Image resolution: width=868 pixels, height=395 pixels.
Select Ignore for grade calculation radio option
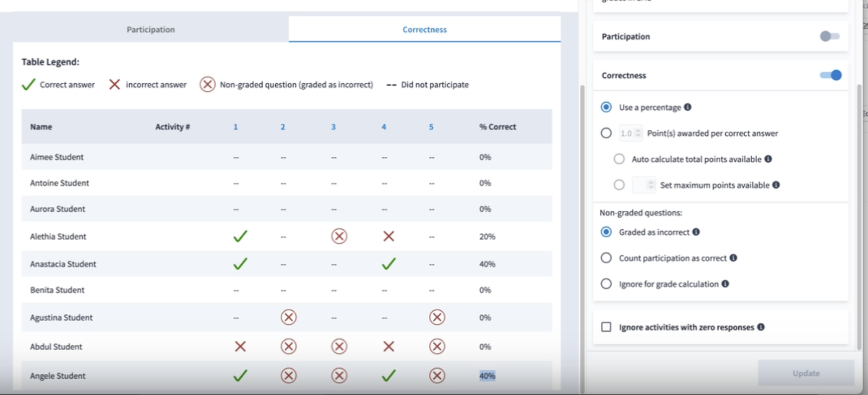pyautogui.click(x=606, y=284)
